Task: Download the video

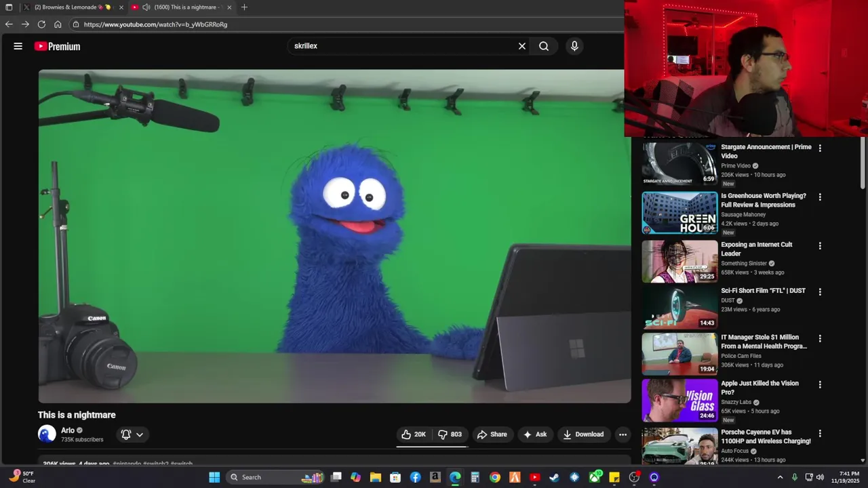Action: pyautogui.click(x=583, y=434)
